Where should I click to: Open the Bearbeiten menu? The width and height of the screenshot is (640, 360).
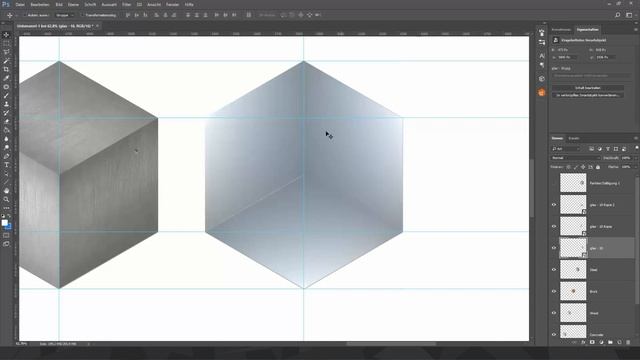[40, 4]
